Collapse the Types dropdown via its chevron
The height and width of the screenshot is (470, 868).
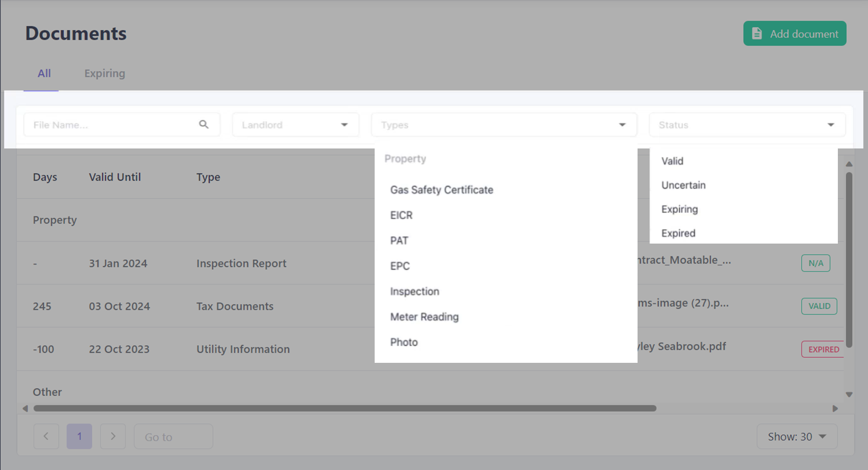[622, 124]
